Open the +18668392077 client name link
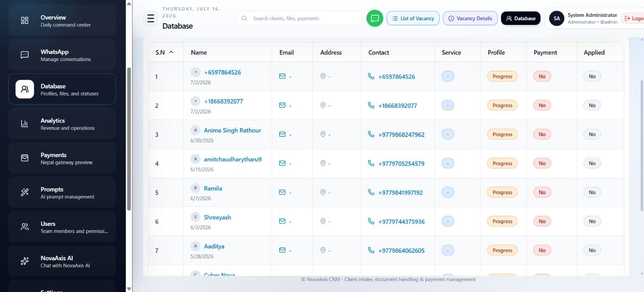The image size is (644, 292). point(223,102)
